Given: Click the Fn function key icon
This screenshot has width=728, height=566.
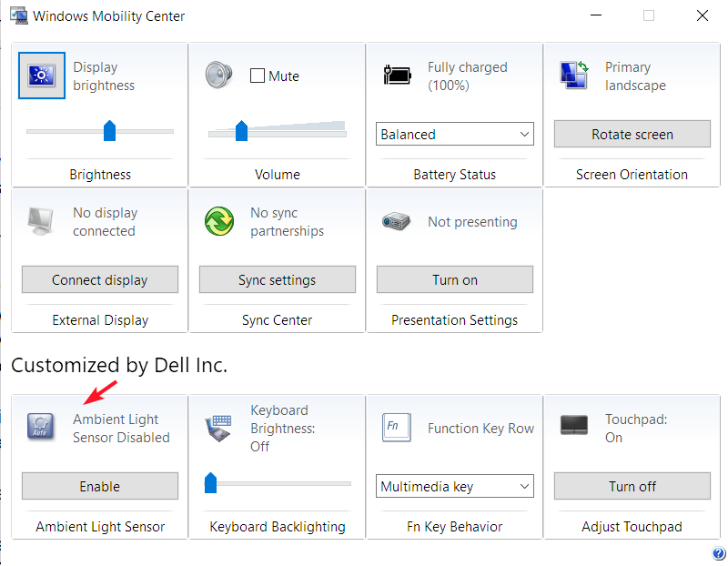Looking at the screenshot, I should coord(393,427).
